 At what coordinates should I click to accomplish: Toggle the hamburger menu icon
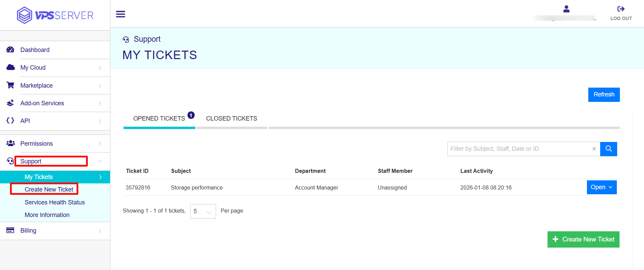[x=121, y=14]
